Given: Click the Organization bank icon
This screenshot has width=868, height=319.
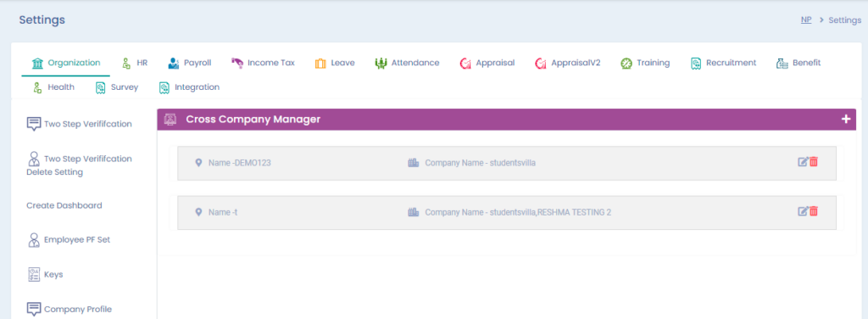Looking at the screenshot, I should pos(37,63).
